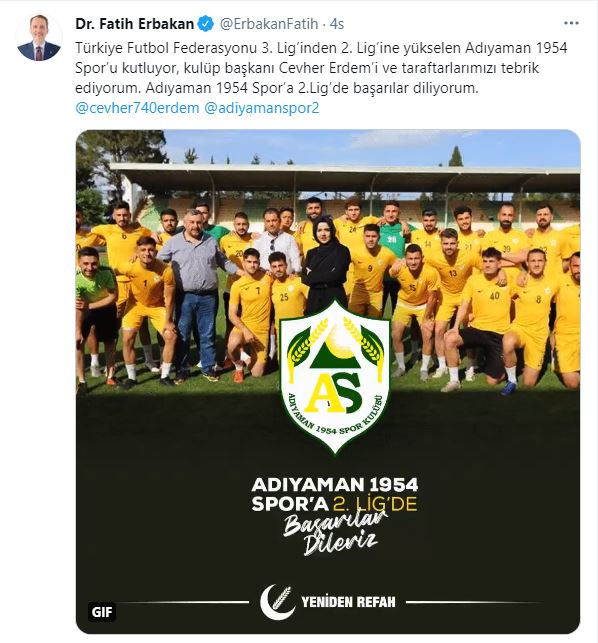Play the team photo GIF media
The image size is (598, 643).
328,382
